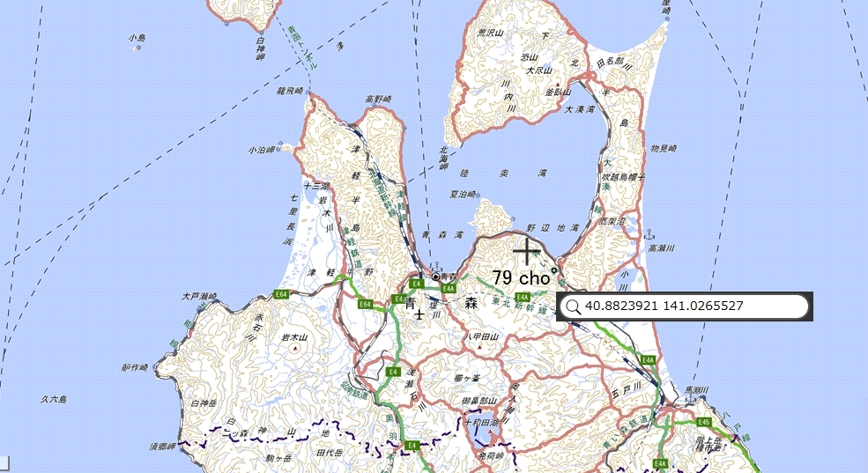Click the 岩木山 peak triangle marker
Viewport: 868px width, 473px height.
click(294, 347)
